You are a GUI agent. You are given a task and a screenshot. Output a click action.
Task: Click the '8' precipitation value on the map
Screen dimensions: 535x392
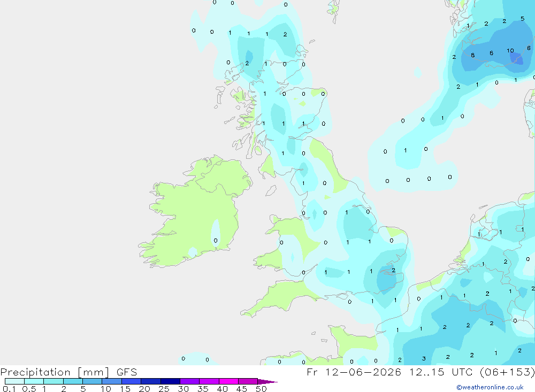pyautogui.click(x=472, y=55)
